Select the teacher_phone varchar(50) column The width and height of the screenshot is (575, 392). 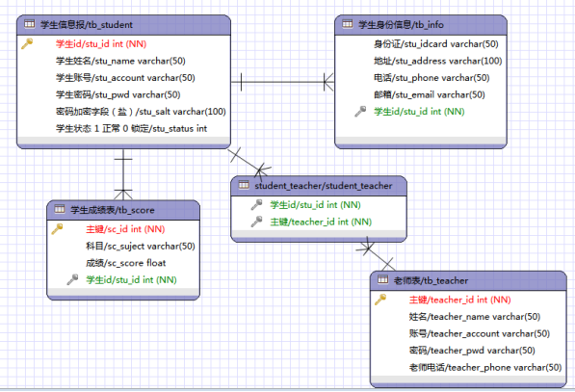coord(485,367)
